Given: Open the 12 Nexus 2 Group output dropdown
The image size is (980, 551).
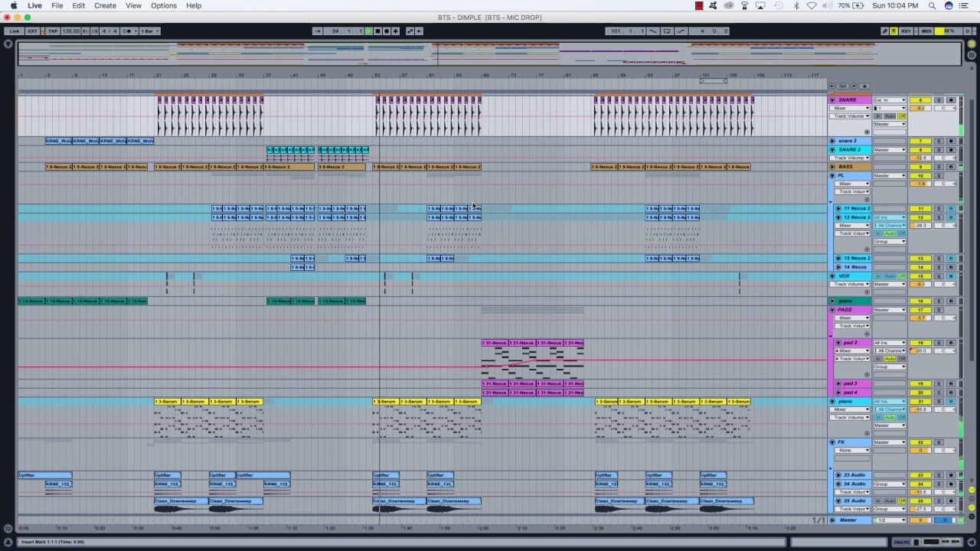Looking at the screenshot, I should pyautogui.click(x=890, y=241).
